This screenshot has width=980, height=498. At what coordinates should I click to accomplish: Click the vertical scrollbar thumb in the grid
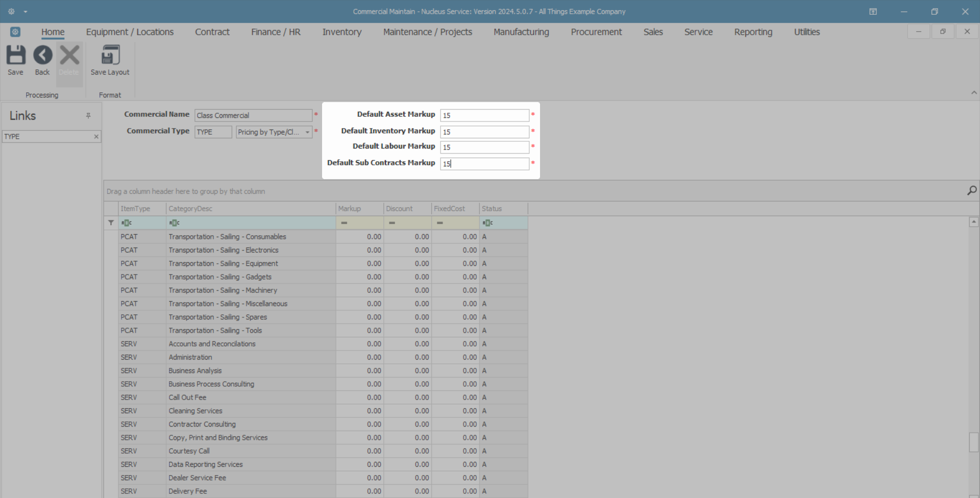tap(974, 442)
